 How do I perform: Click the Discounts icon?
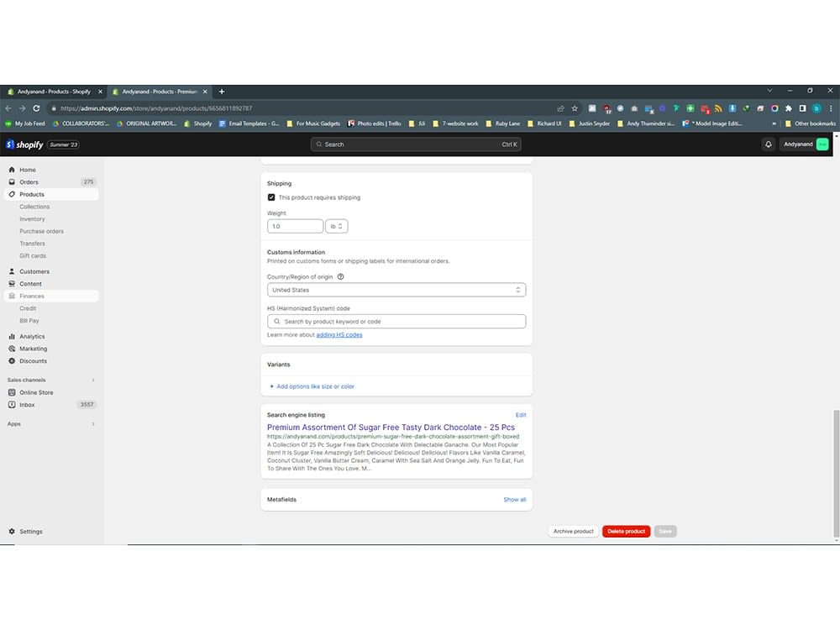pyautogui.click(x=12, y=361)
